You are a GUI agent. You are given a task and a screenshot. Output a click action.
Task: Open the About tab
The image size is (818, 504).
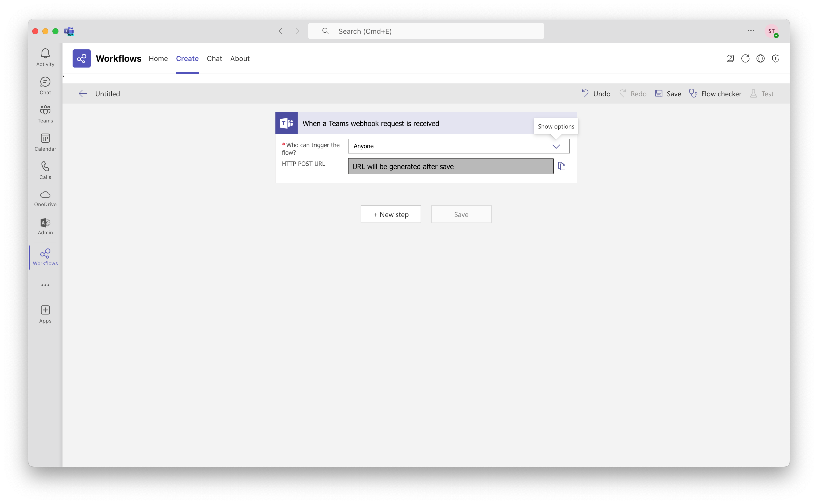[240, 58]
